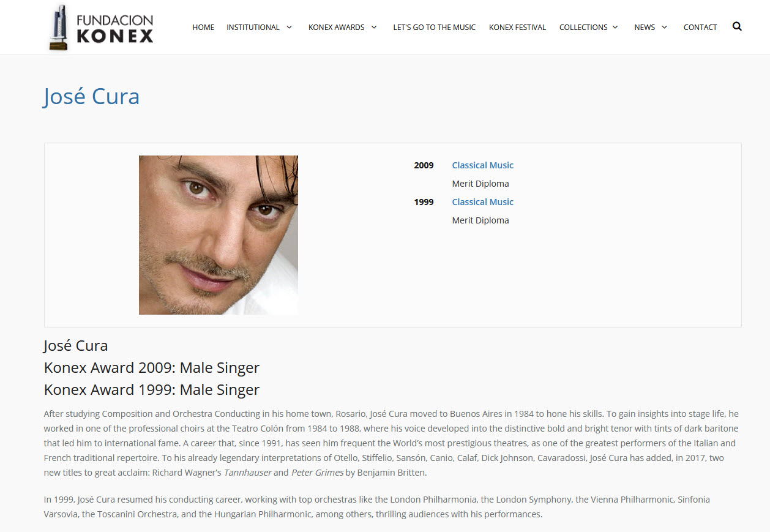Click the José Cura page title
770x532 pixels.
pos(92,97)
